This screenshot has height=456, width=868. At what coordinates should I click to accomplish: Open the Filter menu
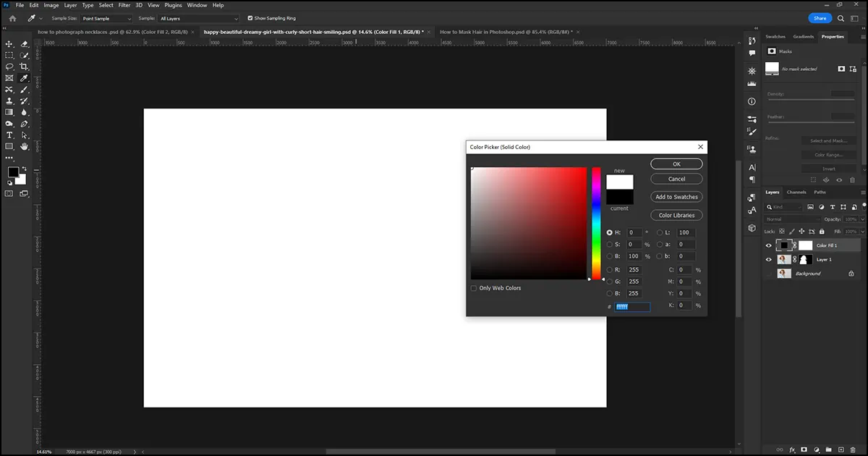[124, 4]
